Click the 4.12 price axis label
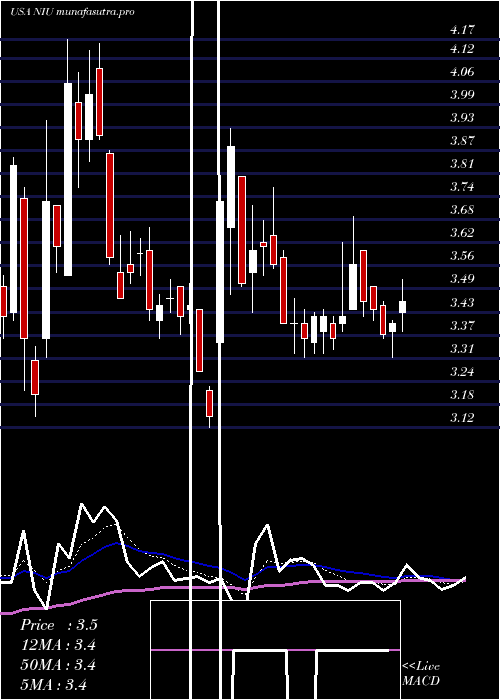 coord(462,49)
